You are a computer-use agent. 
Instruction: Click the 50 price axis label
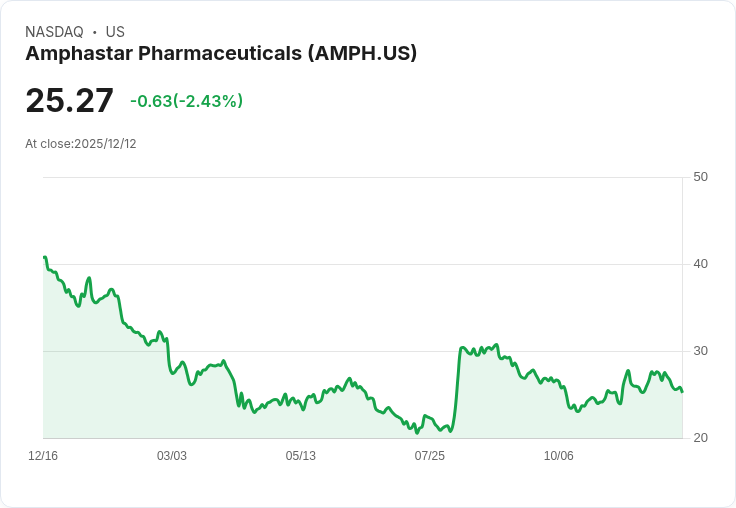pos(701,177)
